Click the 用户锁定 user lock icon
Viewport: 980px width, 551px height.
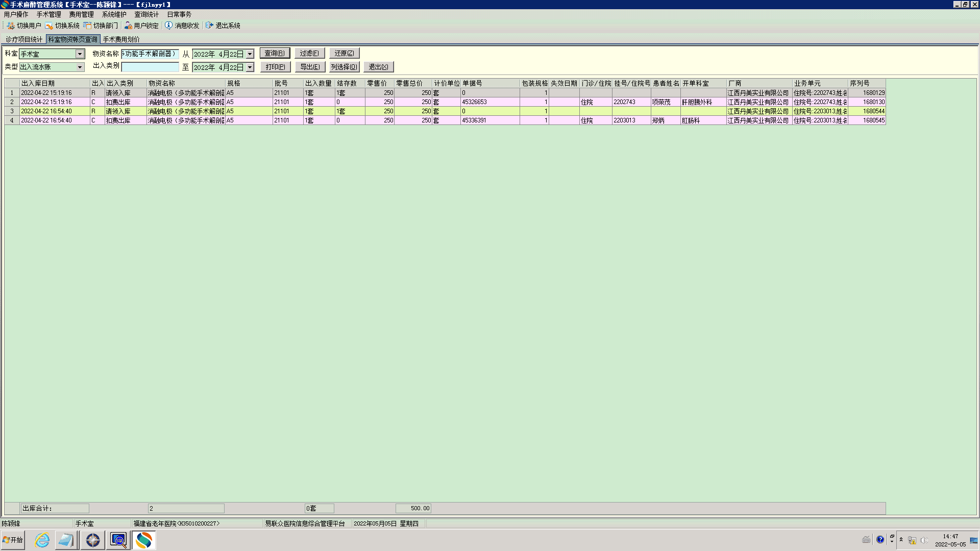[128, 26]
